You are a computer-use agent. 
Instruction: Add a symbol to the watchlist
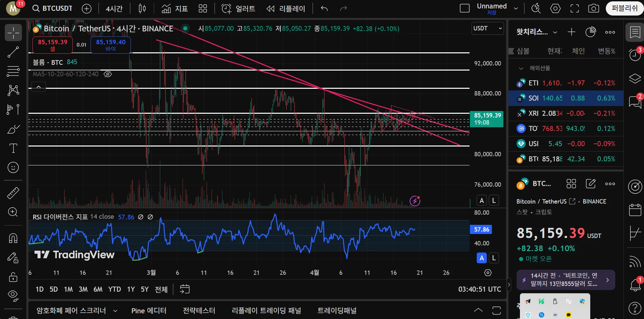tap(571, 32)
